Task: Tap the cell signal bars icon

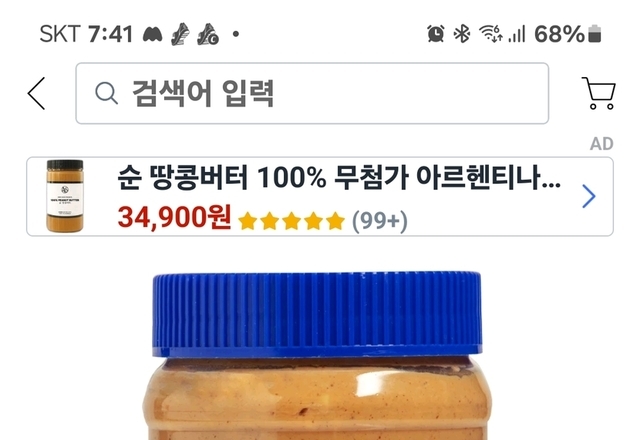Action: coord(517,34)
